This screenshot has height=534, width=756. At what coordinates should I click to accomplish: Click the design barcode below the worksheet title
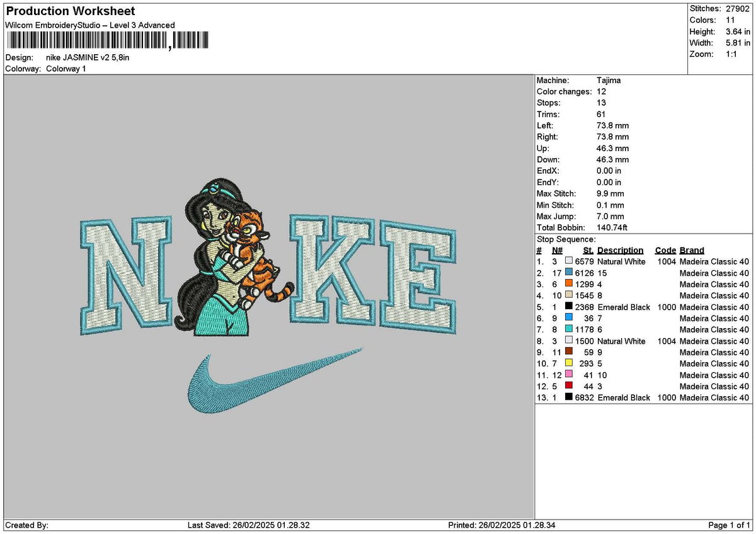pyautogui.click(x=107, y=39)
